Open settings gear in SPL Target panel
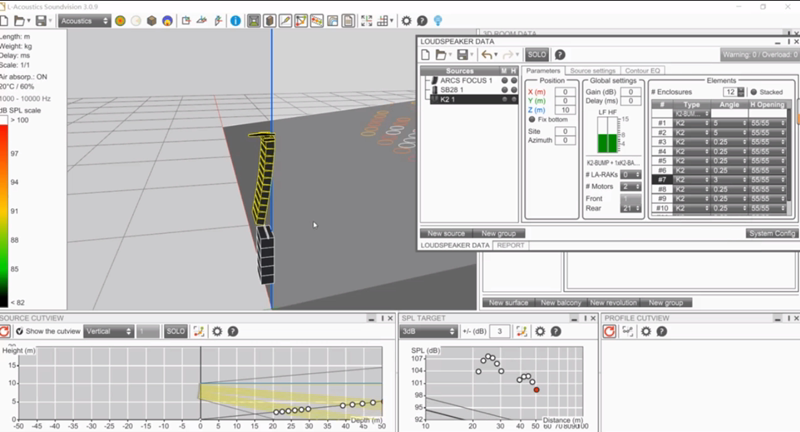The height and width of the screenshot is (432, 800). pyautogui.click(x=539, y=331)
